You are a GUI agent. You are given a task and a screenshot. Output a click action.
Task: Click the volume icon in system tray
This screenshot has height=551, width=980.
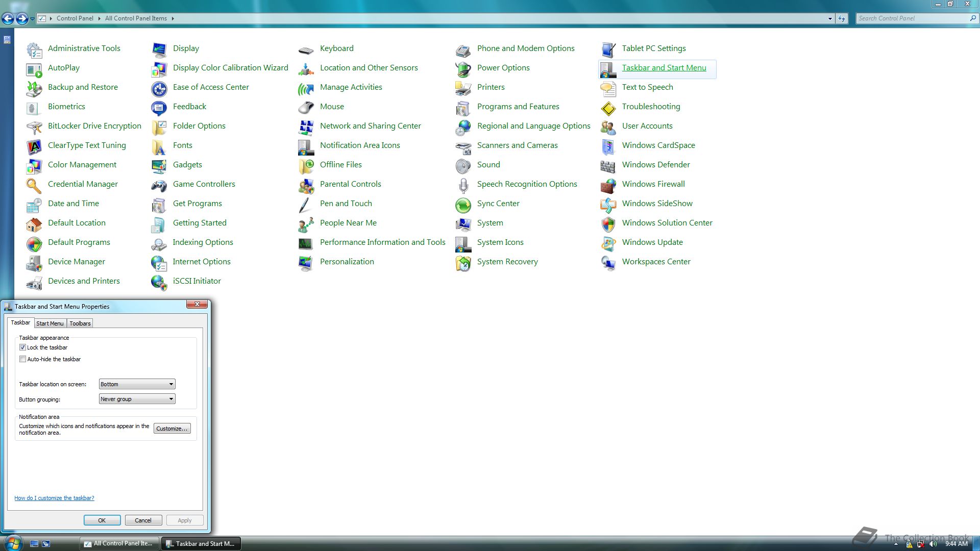(x=934, y=544)
